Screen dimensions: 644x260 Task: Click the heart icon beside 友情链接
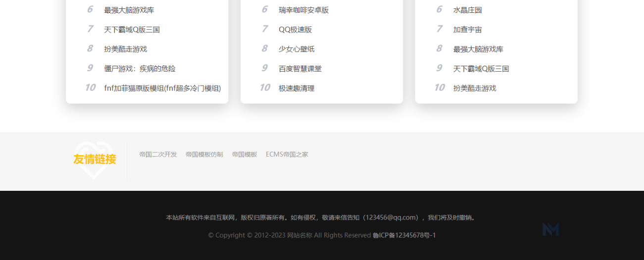pos(94,159)
